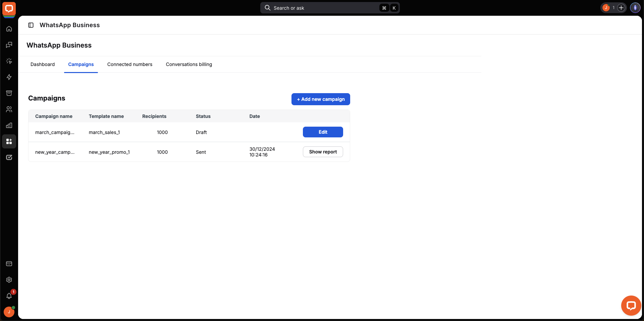Image resolution: width=644 pixels, height=321 pixels.
Task: Open the Reports bar chart icon
Action: [9, 125]
